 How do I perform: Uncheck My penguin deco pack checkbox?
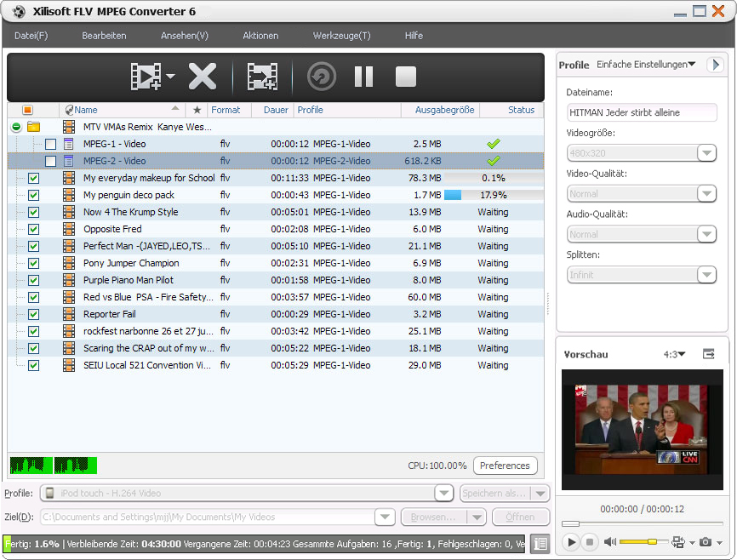33,195
